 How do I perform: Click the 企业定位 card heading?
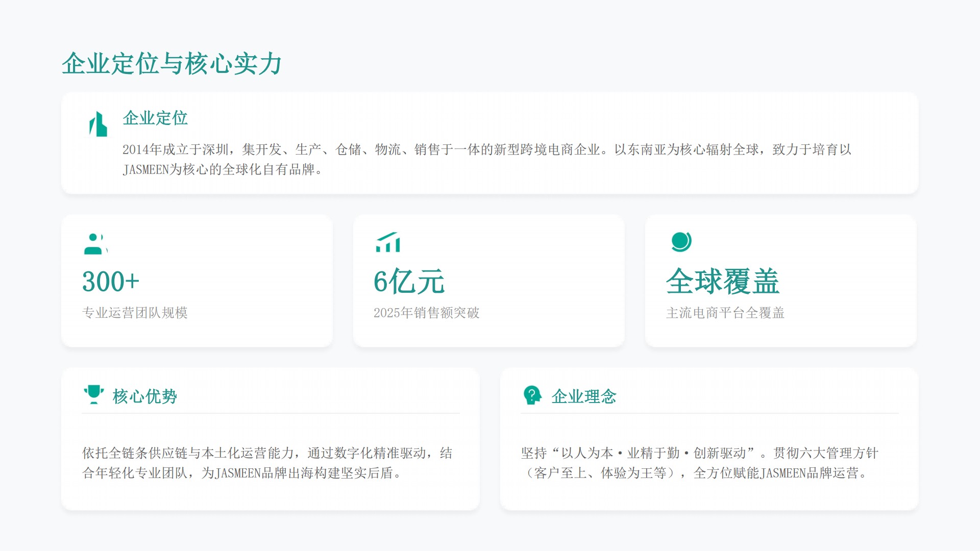155,118
